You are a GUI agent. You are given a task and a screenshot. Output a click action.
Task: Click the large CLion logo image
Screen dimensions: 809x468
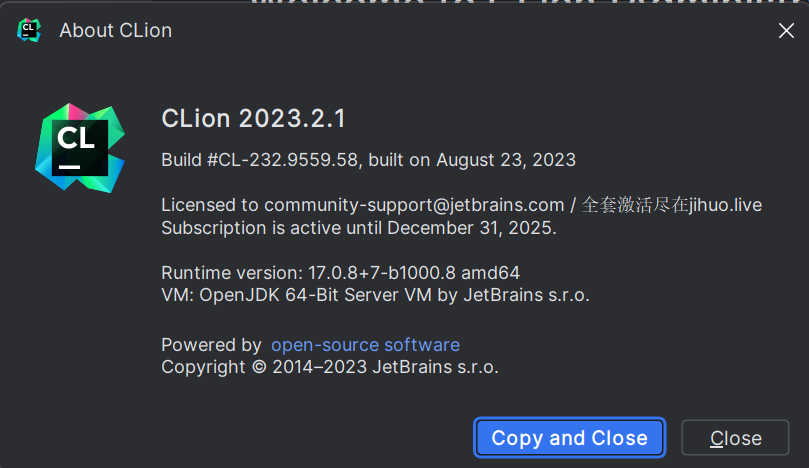80,148
